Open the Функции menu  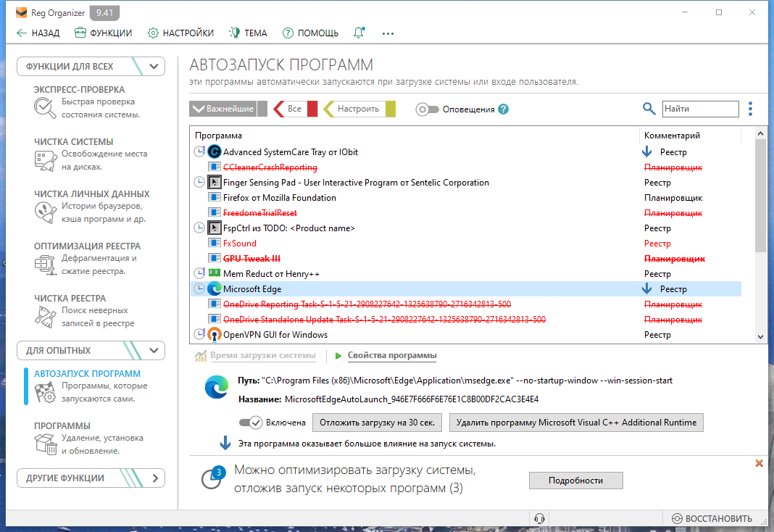(103, 33)
